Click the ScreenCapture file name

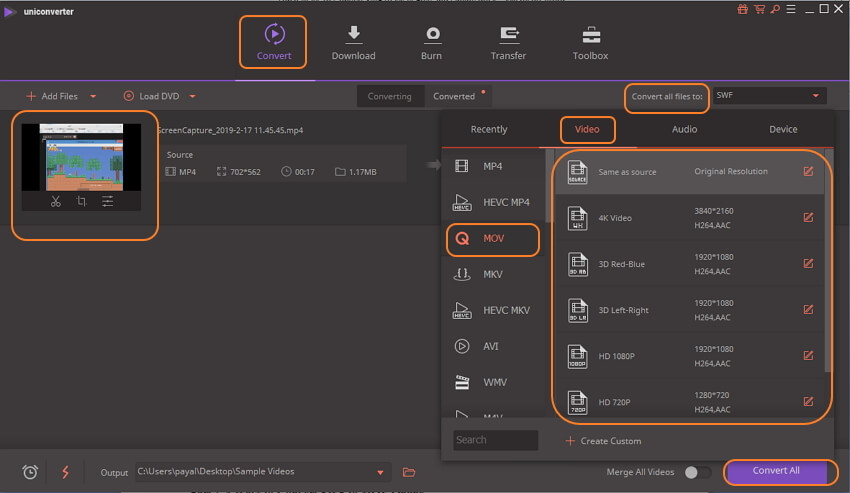tap(230, 130)
